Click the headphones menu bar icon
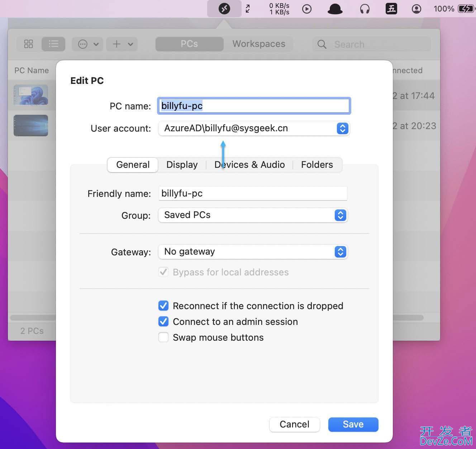Viewport: 476px width, 449px height. point(365,9)
